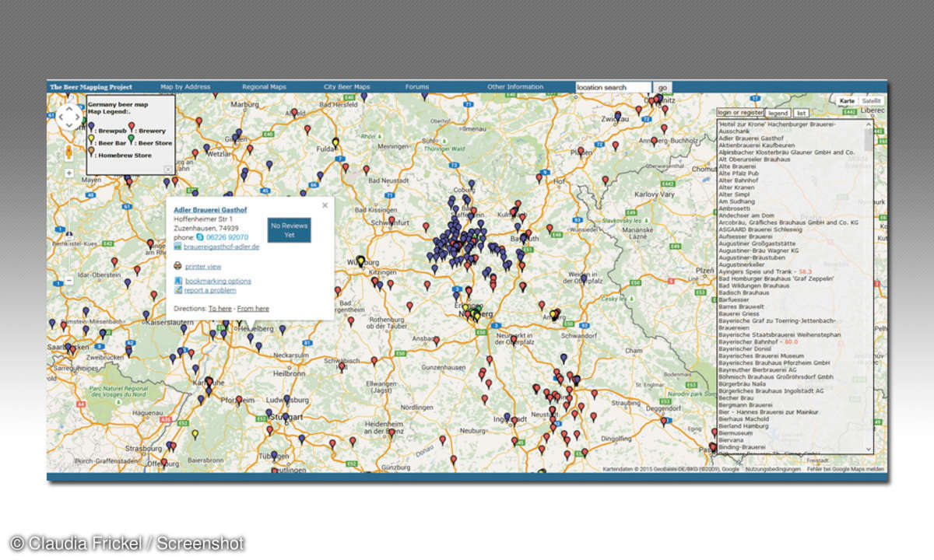Open Map by Address menu
Screen dimensions: 934x560
tap(185, 87)
